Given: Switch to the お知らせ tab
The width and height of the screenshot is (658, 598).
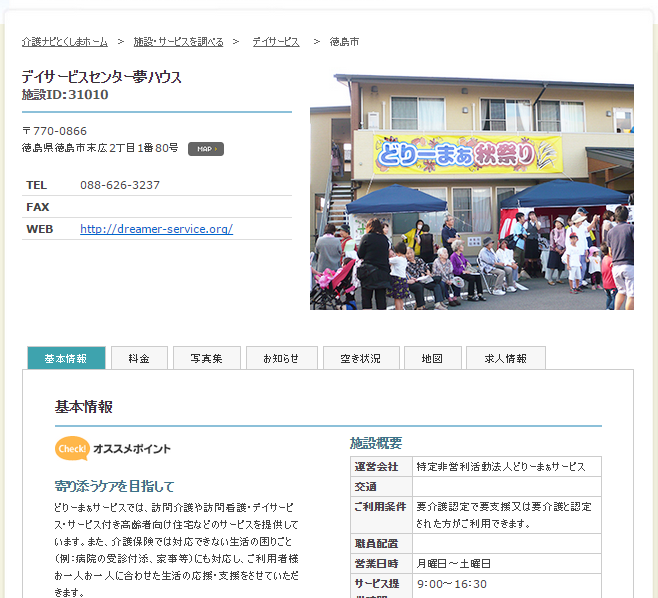Looking at the screenshot, I should click(x=281, y=358).
